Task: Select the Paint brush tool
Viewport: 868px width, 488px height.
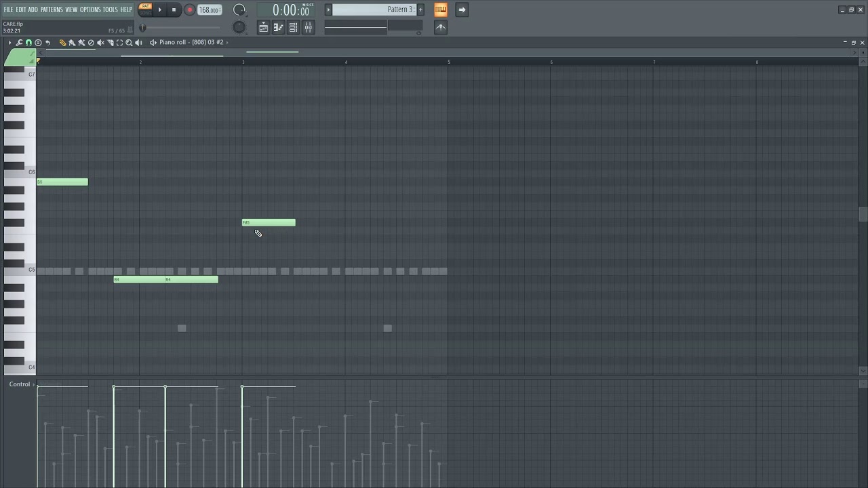Action: (x=72, y=43)
